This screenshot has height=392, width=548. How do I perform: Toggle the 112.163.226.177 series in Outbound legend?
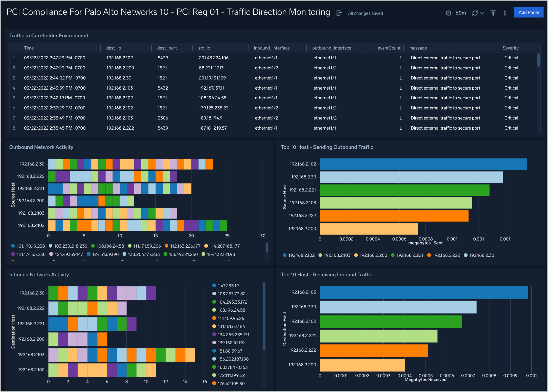tap(186, 246)
